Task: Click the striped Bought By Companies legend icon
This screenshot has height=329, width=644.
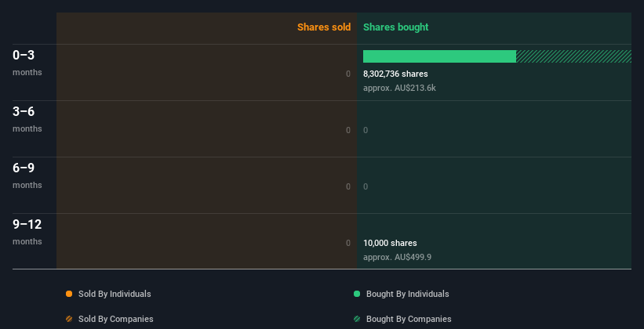Action: coord(357,319)
